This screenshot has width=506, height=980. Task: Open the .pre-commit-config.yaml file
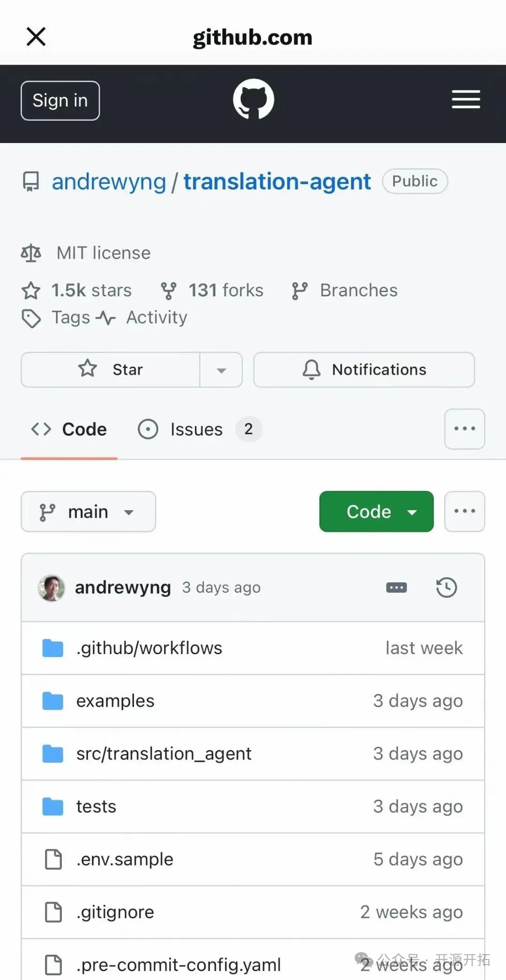(x=179, y=965)
